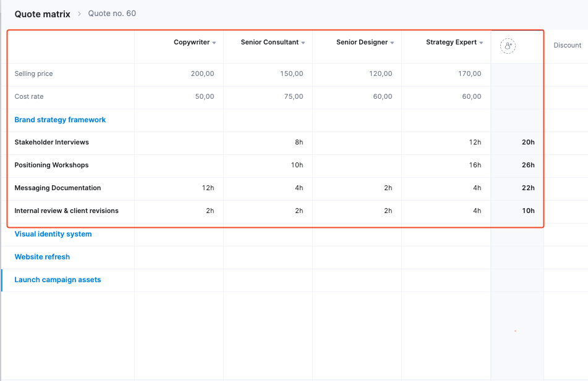Select the Stakeholder Interviews row label

pos(51,143)
